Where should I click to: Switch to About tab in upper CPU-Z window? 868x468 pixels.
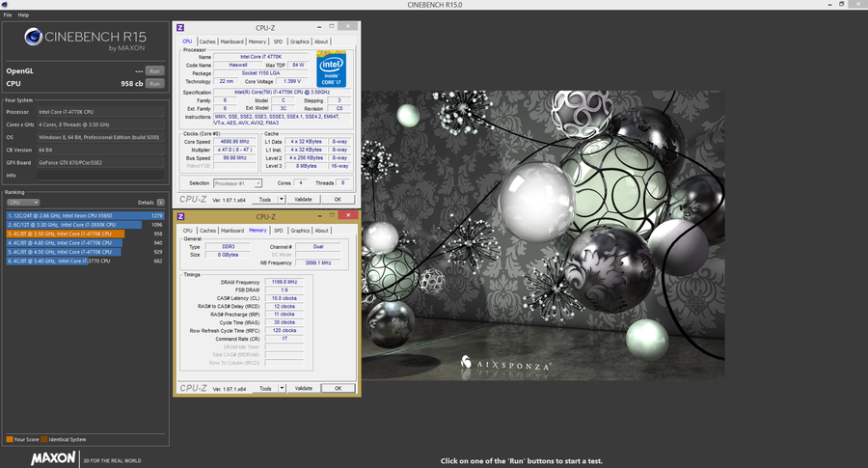click(x=321, y=41)
